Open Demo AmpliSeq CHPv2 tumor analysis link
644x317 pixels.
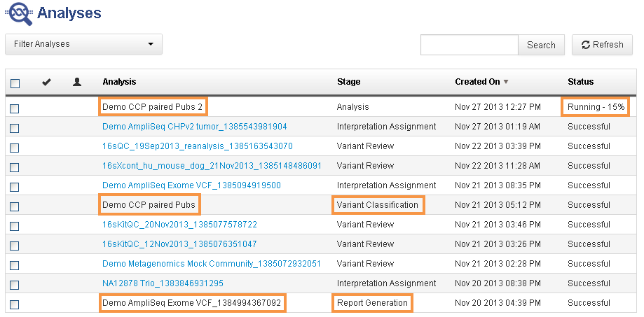point(194,127)
